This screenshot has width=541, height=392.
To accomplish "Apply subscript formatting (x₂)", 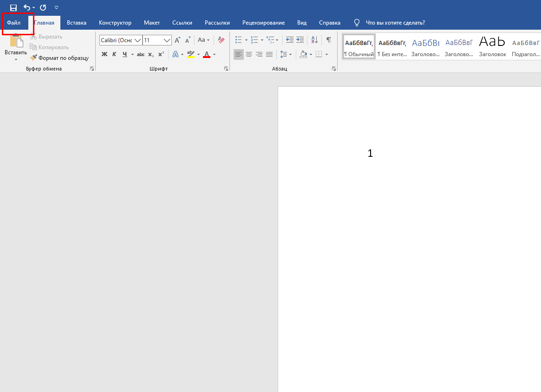I will click(151, 54).
